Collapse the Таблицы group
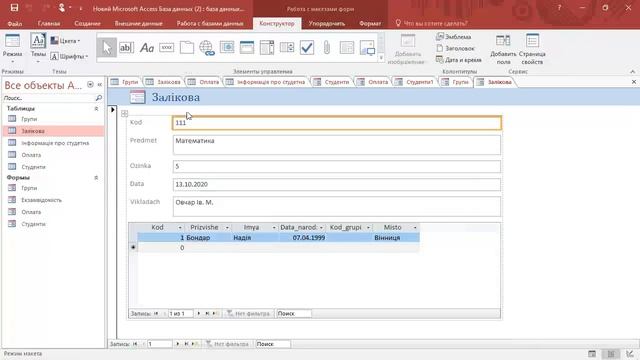Viewport: 640px width, 360px height. [x=96, y=109]
